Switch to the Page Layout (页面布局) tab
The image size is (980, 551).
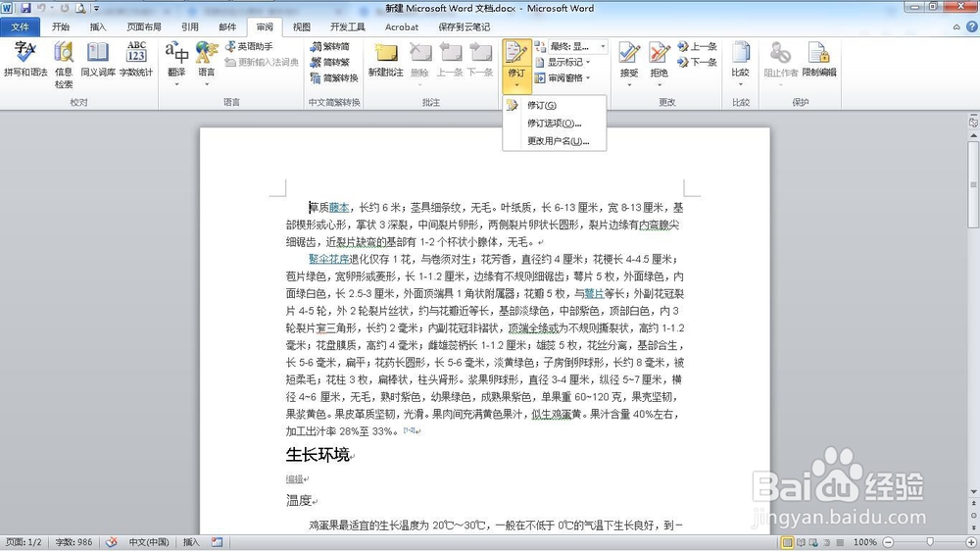tap(144, 26)
